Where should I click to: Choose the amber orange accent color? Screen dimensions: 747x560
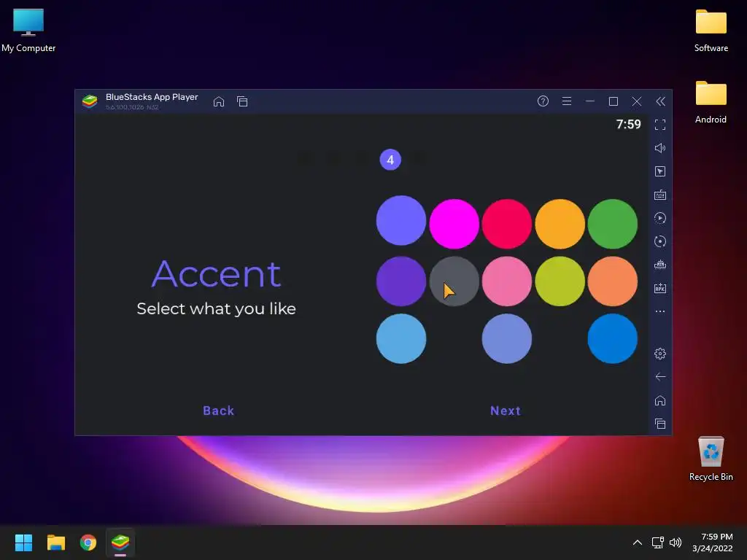(x=560, y=224)
